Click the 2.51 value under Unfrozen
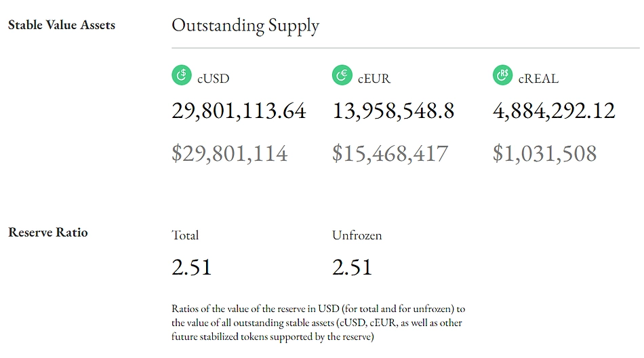Image resolution: width=644 pixels, height=358 pixels. click(x=352, y=267)
